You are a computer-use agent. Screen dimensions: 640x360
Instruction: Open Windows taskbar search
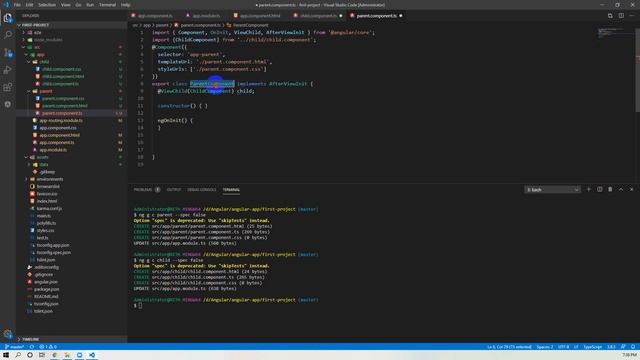(18, 355)
